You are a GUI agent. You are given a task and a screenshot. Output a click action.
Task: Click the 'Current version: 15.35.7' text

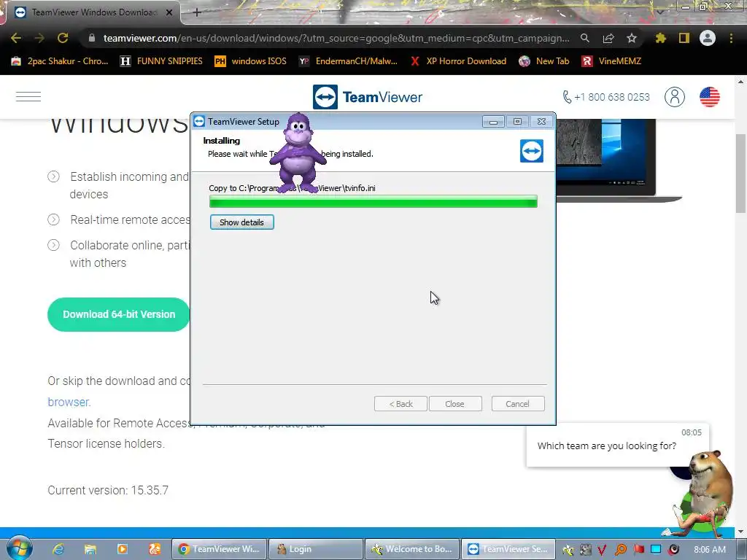pyautogui.click(x=108, y=490)
